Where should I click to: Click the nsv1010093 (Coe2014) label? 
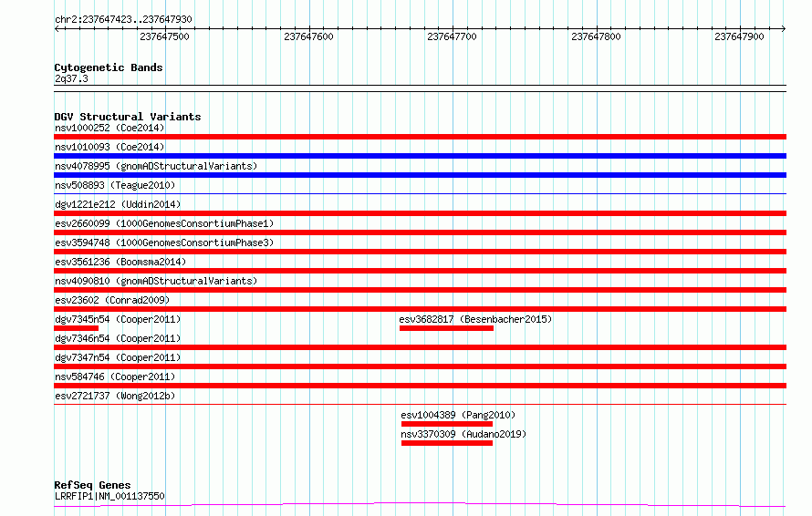click(x=109, y=147)
